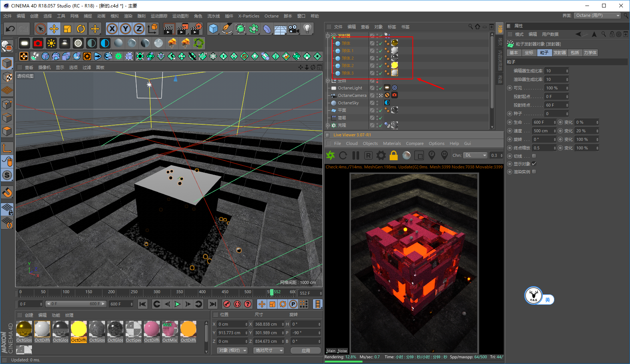
Task: Open the 界面 Octane layout dropdown
Action: click(x=598, y=16)
